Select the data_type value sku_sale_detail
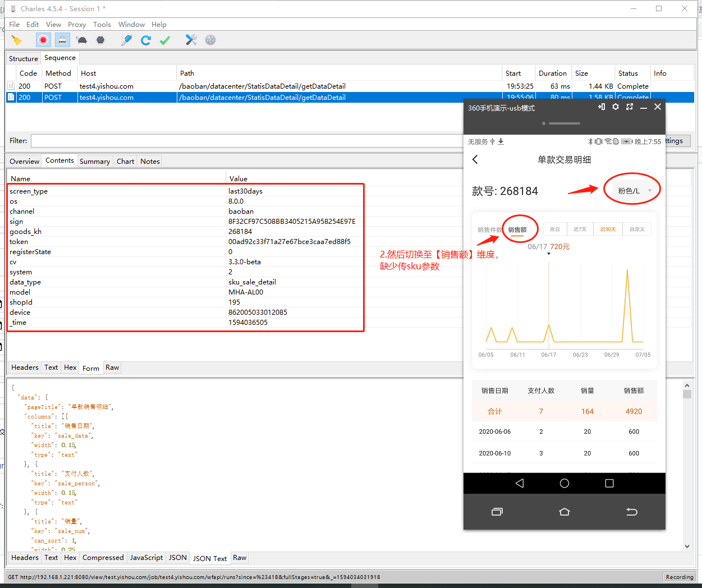The height and width of the screenshot is (588, 702). point(252,282)
